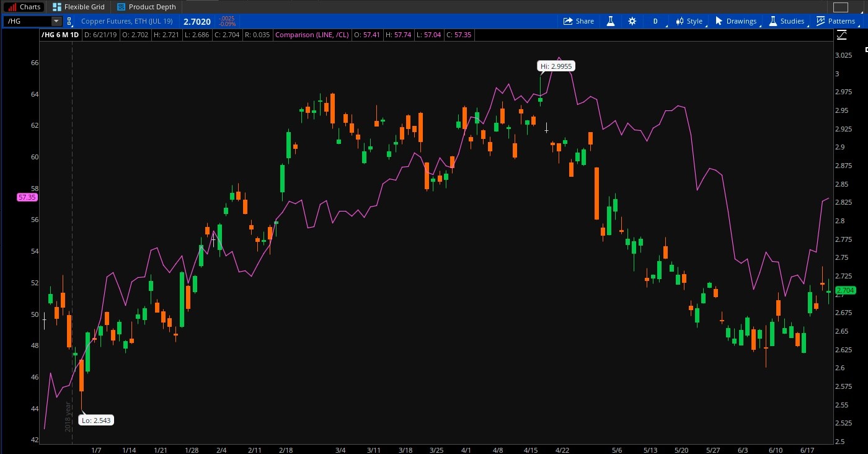Click the Share button
Screen dimensions: 868x454
tap(578, 21)
